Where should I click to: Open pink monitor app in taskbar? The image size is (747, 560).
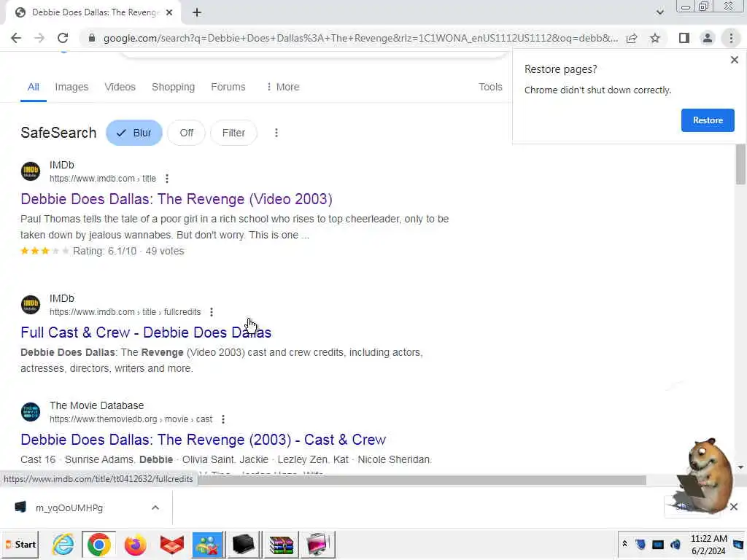[318, 544]
